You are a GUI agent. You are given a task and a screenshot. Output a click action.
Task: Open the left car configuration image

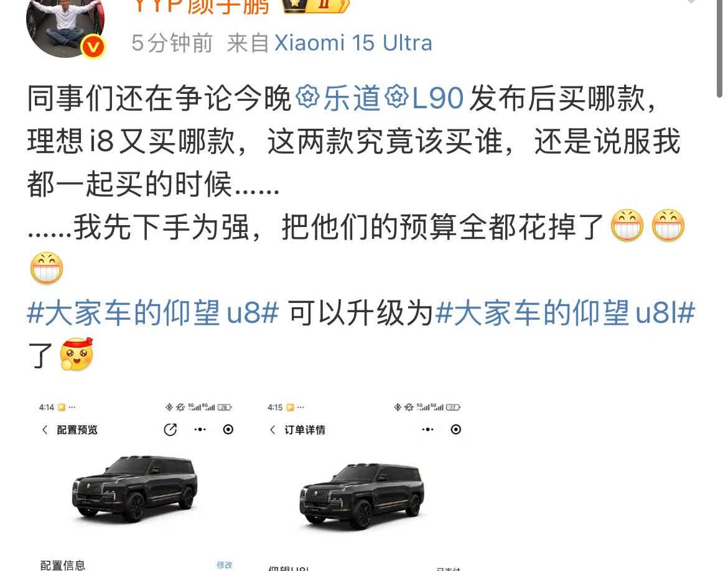coord(134,488)
